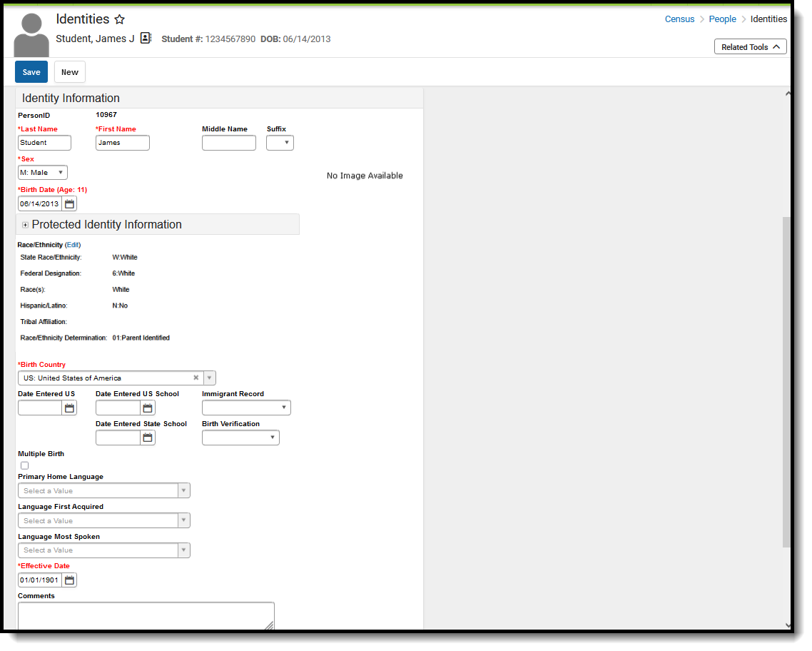This screenshot has height=651, width=812.
Task: Open the contact card icon beside the student name
Action: pos(146,38)
